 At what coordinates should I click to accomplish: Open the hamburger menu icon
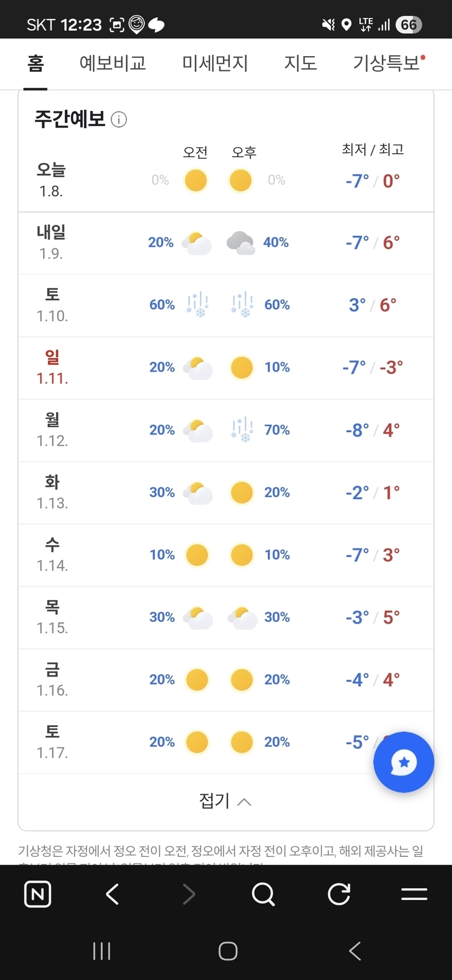coord(414,894)
